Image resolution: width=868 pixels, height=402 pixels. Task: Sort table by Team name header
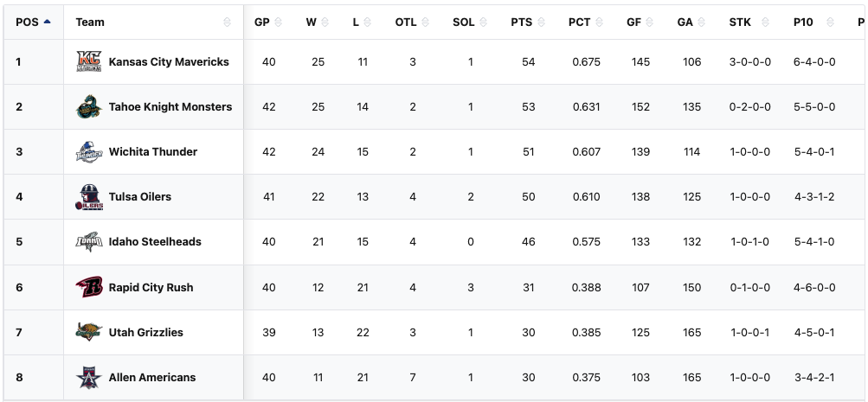90,22
